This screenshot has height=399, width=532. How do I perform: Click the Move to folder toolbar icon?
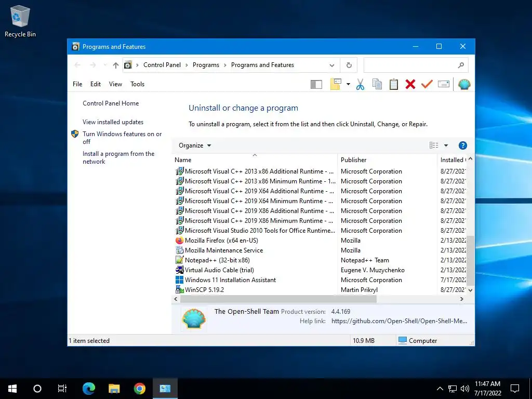336,84
